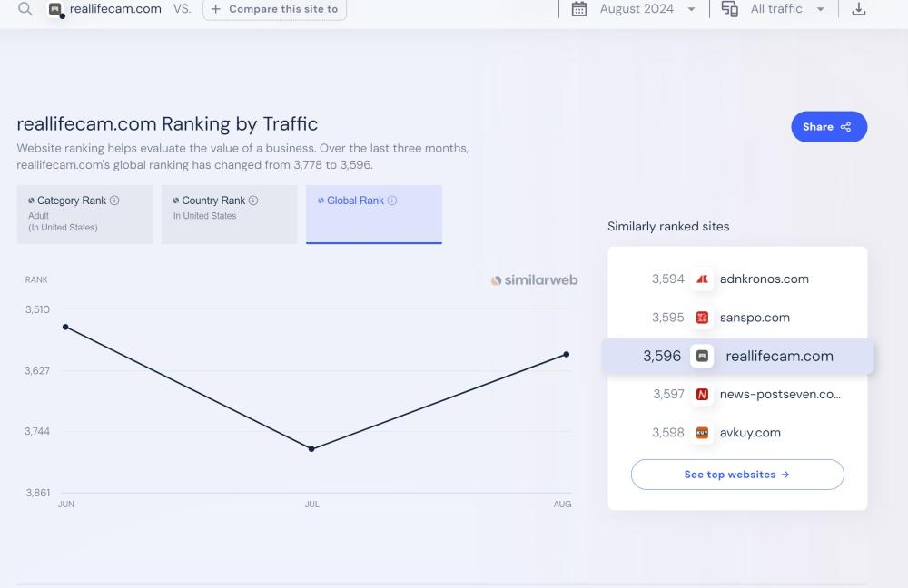Switch to the Category Rank tab
The width and height of the screenshot is (908, 588).
pyautogui.click(x=84, y=214)
